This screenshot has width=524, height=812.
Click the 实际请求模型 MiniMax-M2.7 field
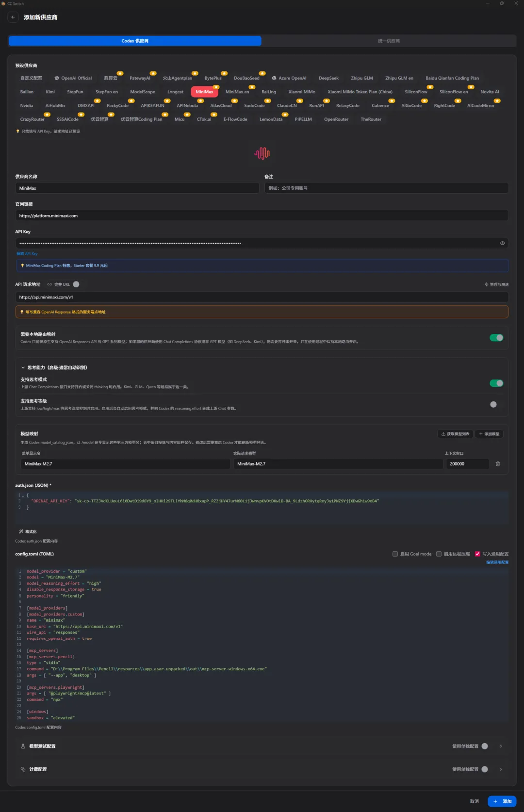tap(338, 464)
